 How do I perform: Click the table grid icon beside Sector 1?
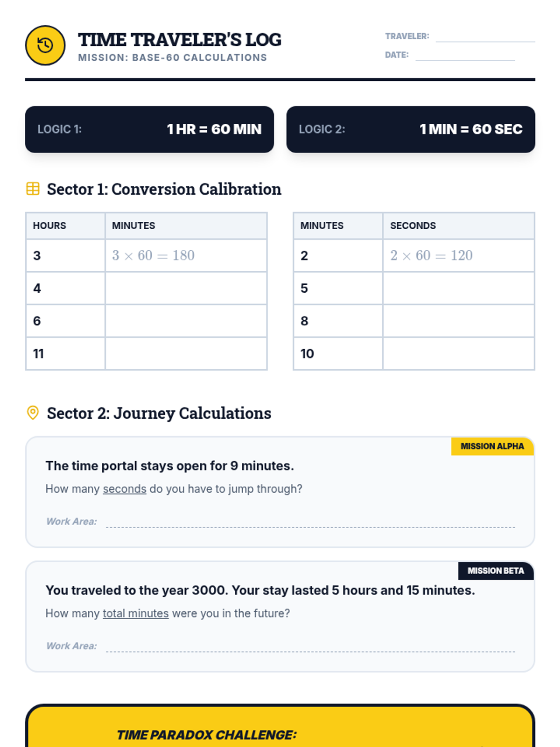(33, 189)
